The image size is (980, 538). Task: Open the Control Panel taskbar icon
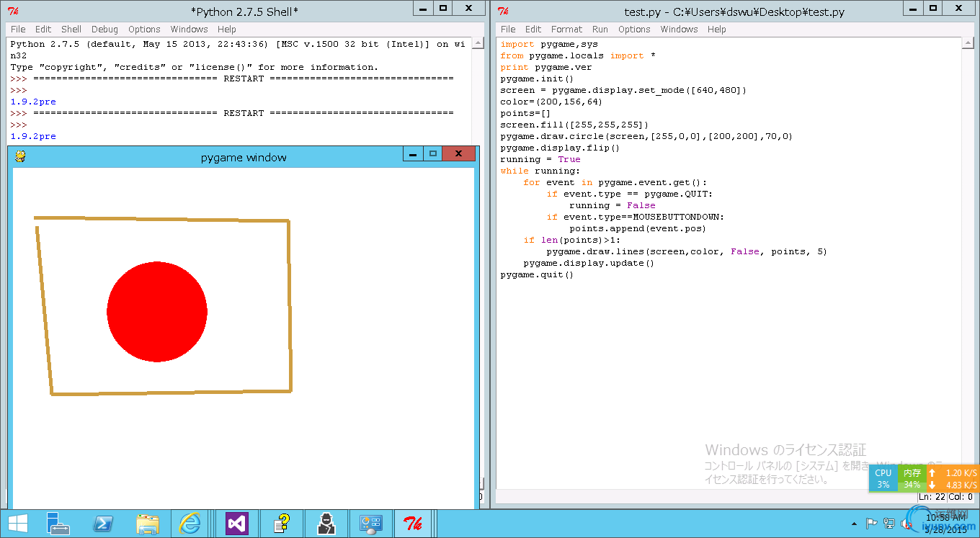(370, 524)
